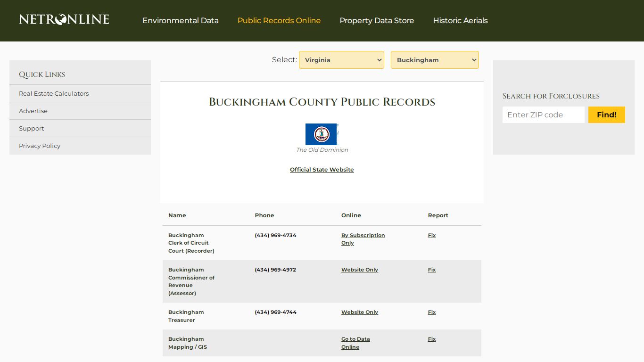Click Fix for Mapping / GIS row

[x=432, y=339]
